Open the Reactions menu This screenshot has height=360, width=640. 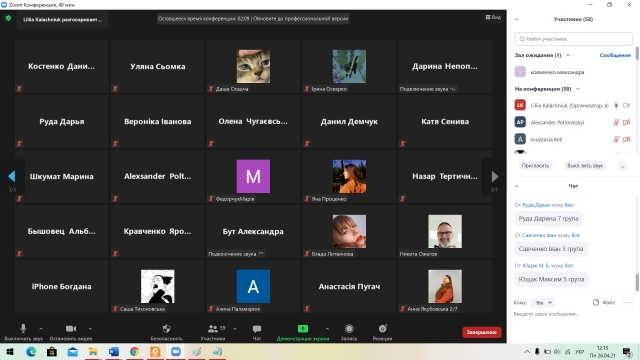coord(382,329)
